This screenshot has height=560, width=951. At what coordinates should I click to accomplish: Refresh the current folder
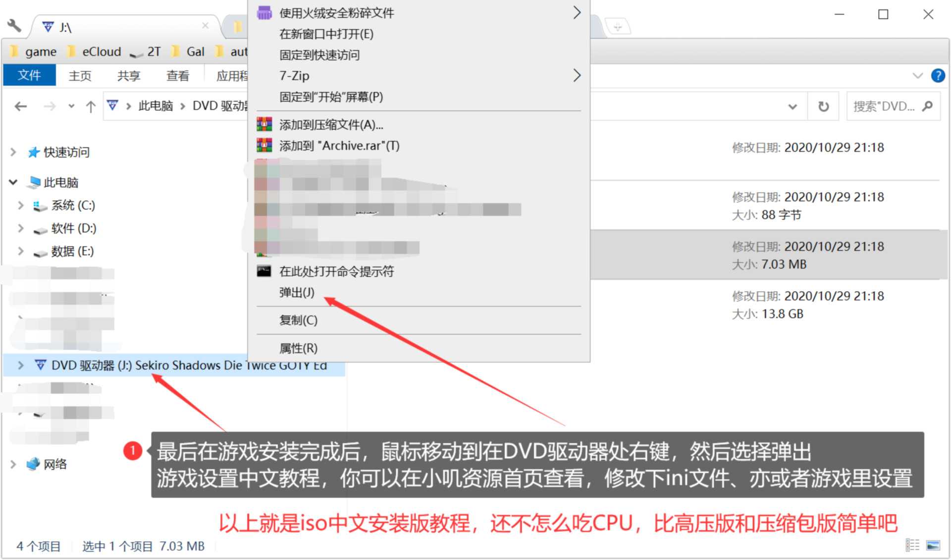tap(823, 106)
